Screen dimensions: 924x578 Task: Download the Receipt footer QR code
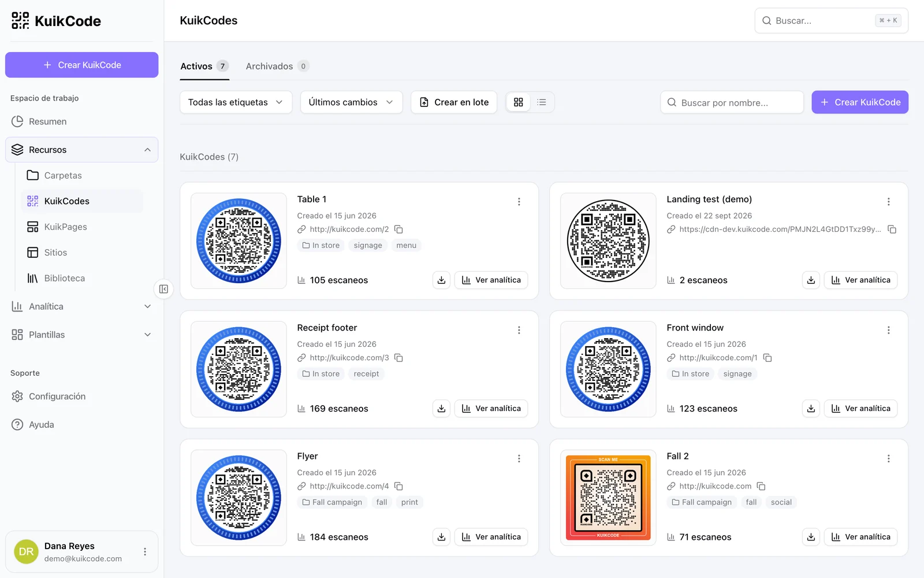pyautogui.click(x=441, y=408)
